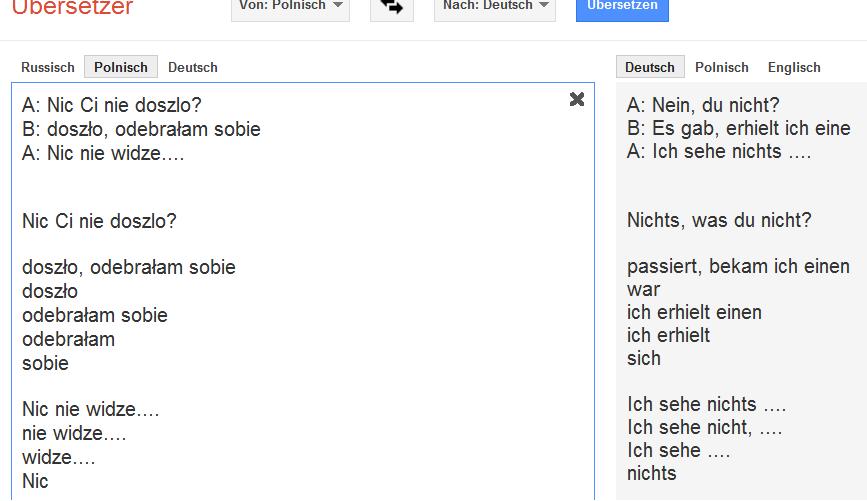Click translation 'passiert, bekam ich einen'
The height and width of the screenshot is (501, 867).
click(738, 266)
